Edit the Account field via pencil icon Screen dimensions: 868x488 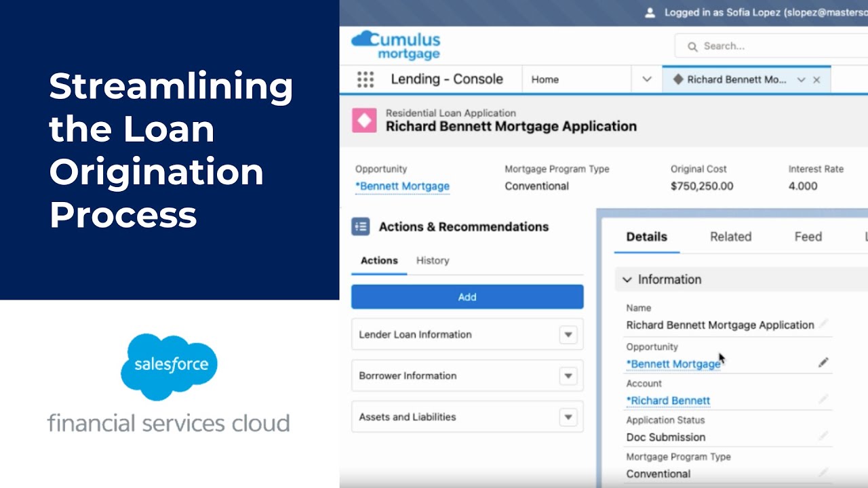(823, 399)
